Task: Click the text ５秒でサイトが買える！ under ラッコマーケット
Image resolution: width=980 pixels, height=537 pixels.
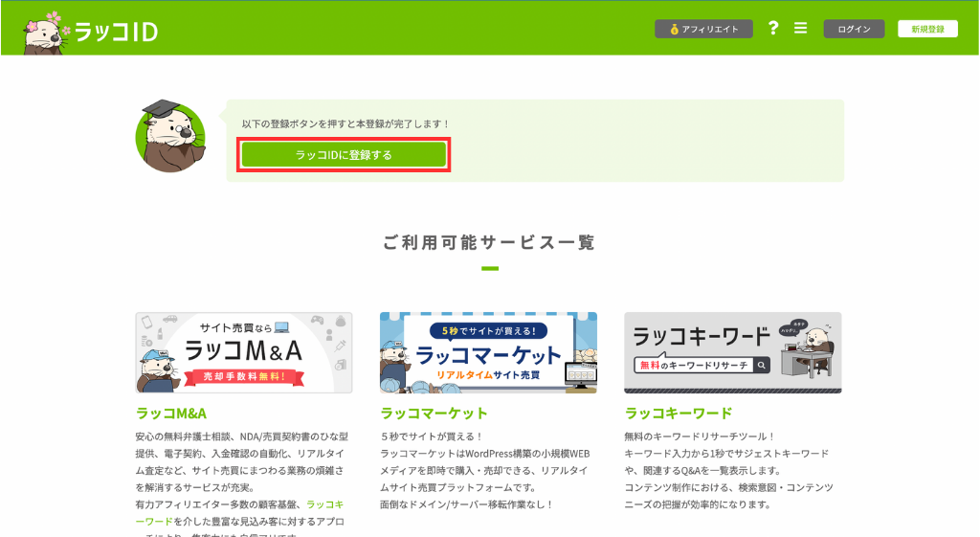Action: 432,436
